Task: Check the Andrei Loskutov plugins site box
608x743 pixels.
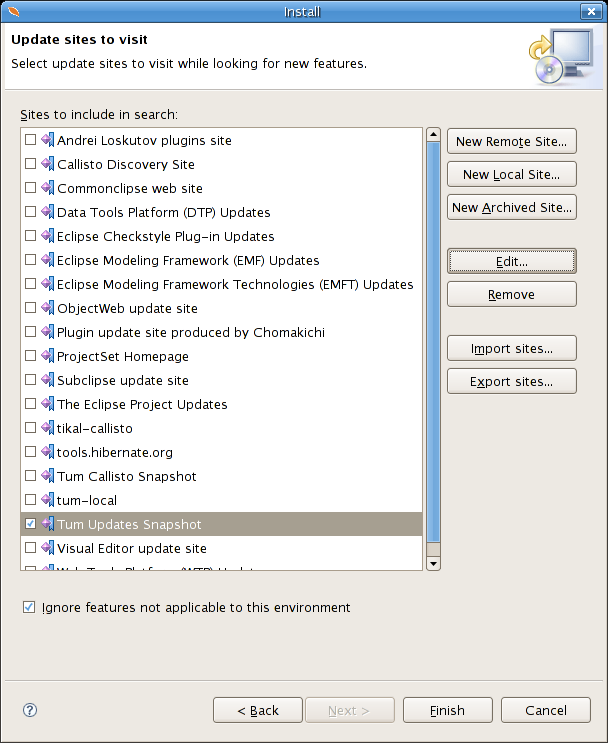Action: [30, 140]
